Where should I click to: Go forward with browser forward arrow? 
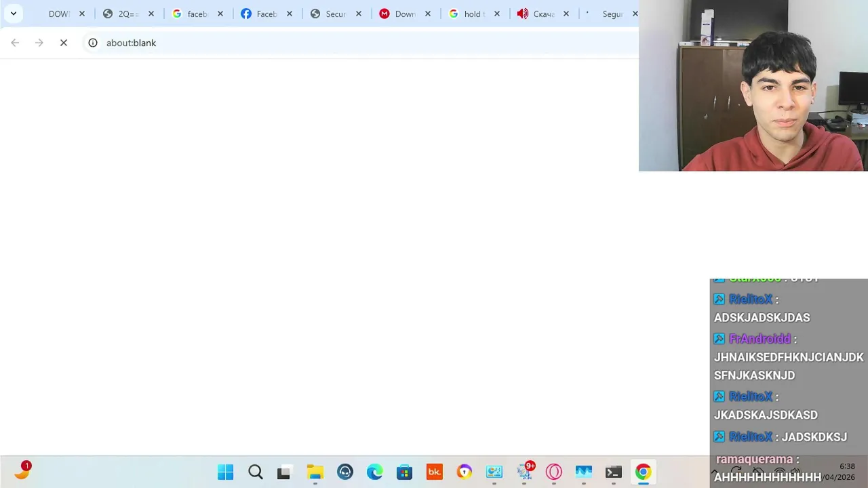pos(39,43)
